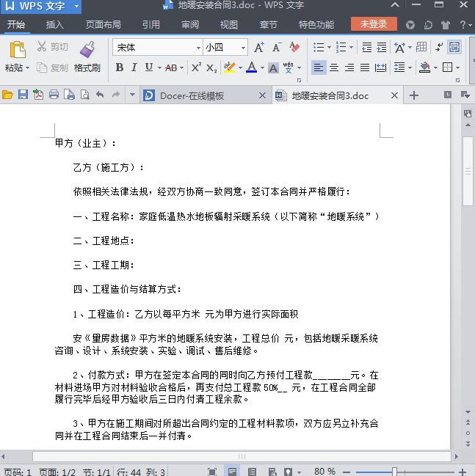This screenshot has width=475, height=476.
Task: Click the line spacing icon
Action: (399, 67)
